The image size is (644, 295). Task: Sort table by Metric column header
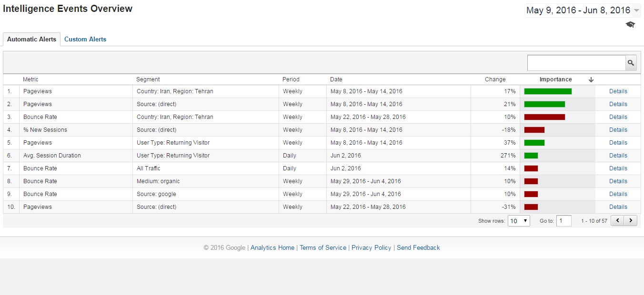coord(30,79)
